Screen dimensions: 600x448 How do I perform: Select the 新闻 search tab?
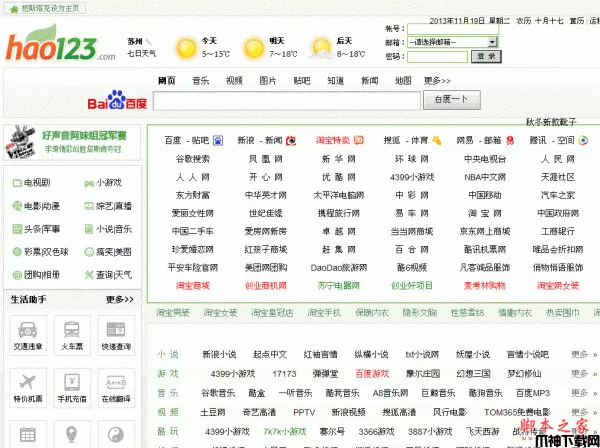pos(370,81)
